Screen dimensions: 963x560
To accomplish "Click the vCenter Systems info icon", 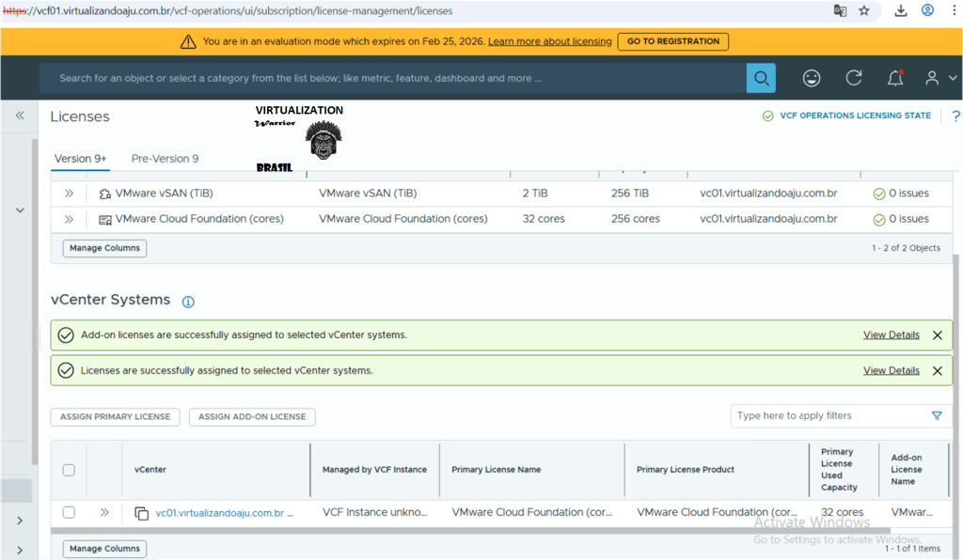I will pos(188,302).
